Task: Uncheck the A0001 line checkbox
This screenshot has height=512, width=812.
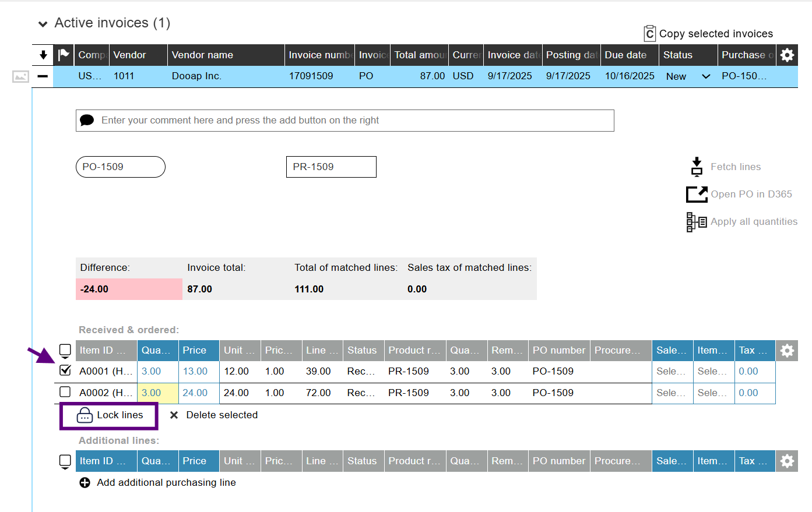Action: [x=65, y=370]
